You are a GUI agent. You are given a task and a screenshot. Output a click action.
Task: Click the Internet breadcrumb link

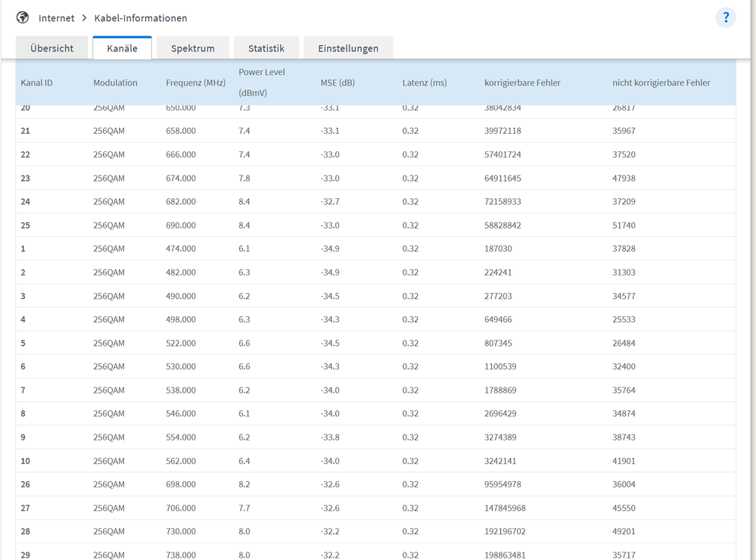pyautogui.click(x=57, y=18)
